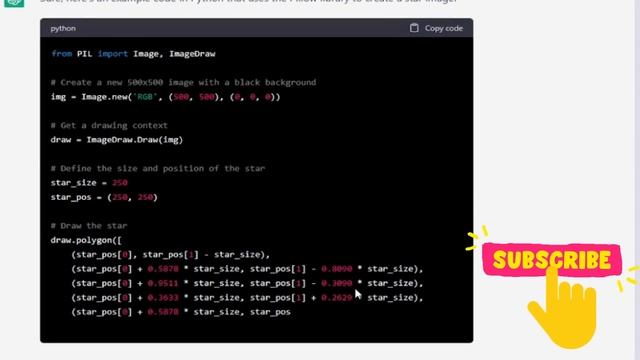Click the polygon line containing 0.9511
The height and width of the screenshot is (360, 640).
pos(247,283)
